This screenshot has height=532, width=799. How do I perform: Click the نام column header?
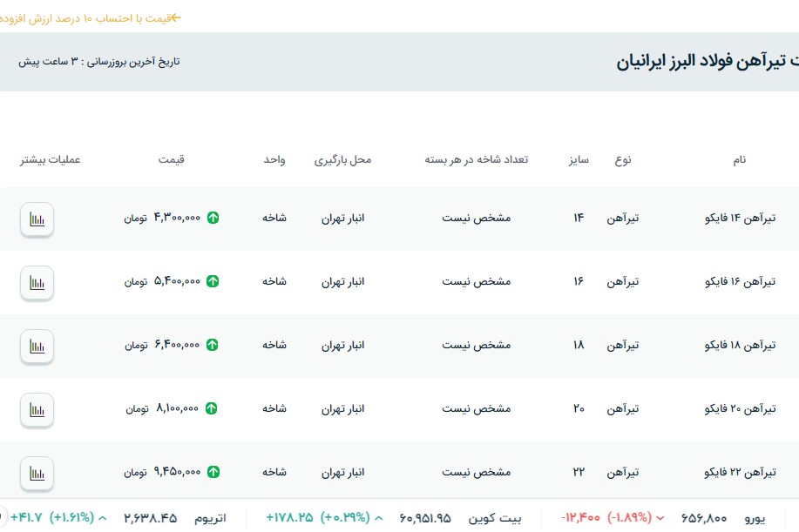click(739, 160)
